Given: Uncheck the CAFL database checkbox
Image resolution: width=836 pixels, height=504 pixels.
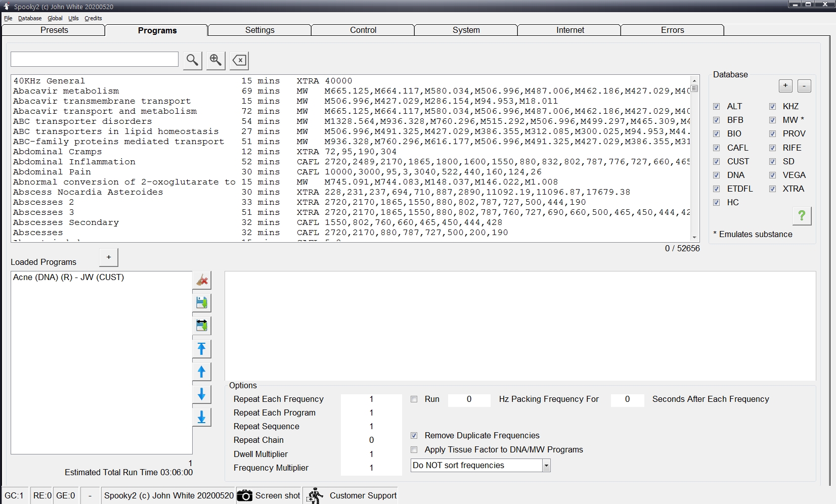Looking at the screenshot, I should (x=716, y=148).
